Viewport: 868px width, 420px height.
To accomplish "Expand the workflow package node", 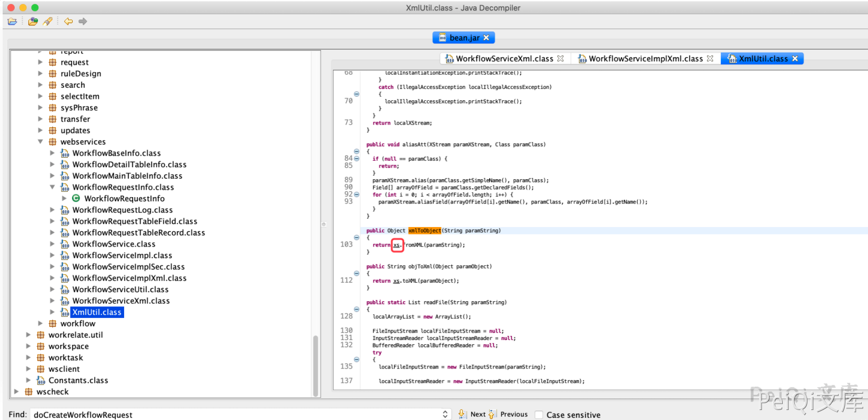I will coord(41,324).
